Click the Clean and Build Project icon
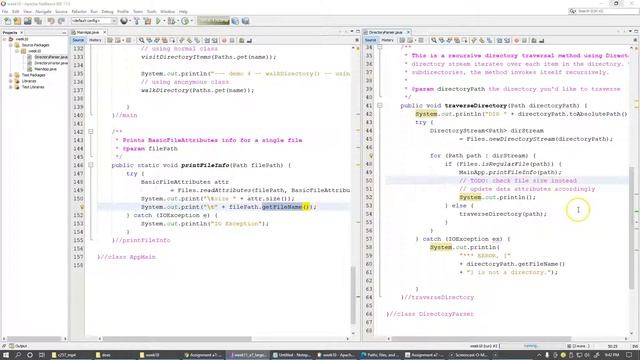 pos(147,21)
